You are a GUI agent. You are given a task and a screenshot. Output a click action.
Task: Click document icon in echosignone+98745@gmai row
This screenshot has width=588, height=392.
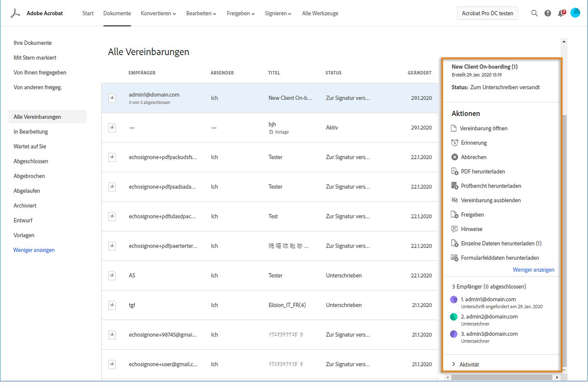(112, 335)
